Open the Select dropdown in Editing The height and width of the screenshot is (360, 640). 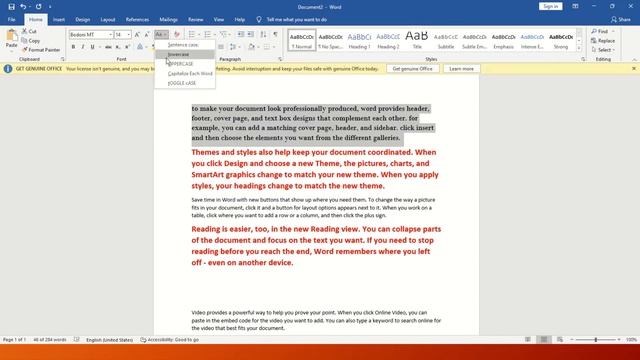[603, 50]
